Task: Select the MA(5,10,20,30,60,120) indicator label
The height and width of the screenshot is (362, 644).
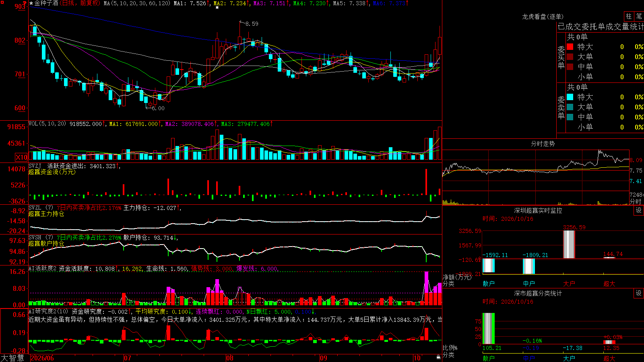Action: [x=137, y=3]
